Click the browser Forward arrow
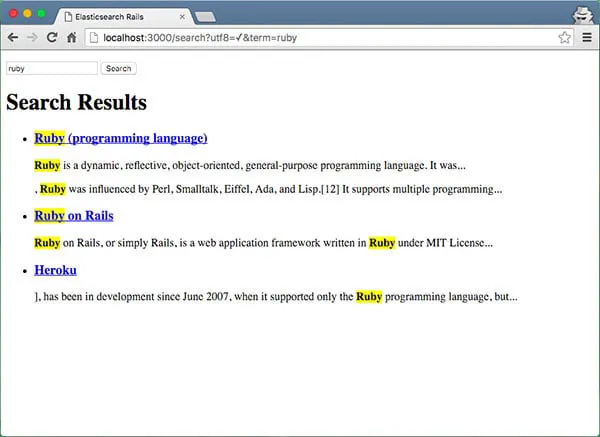600x437 pixels. 32,37
